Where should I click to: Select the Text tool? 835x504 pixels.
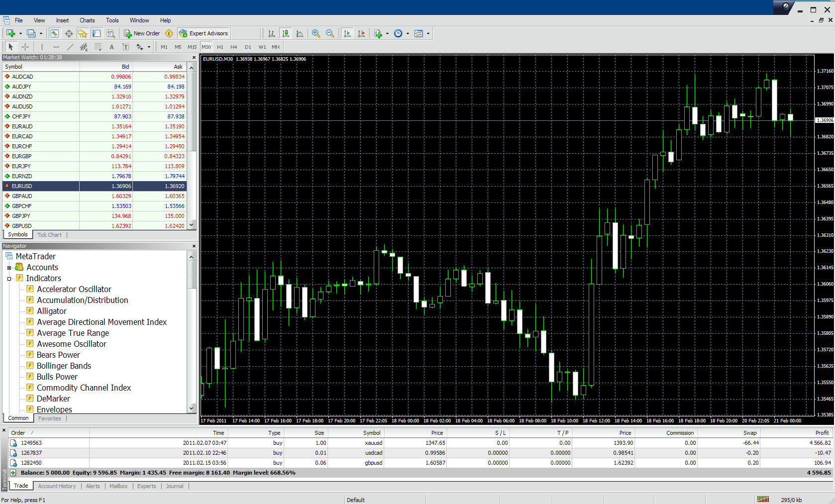(112, 47)
